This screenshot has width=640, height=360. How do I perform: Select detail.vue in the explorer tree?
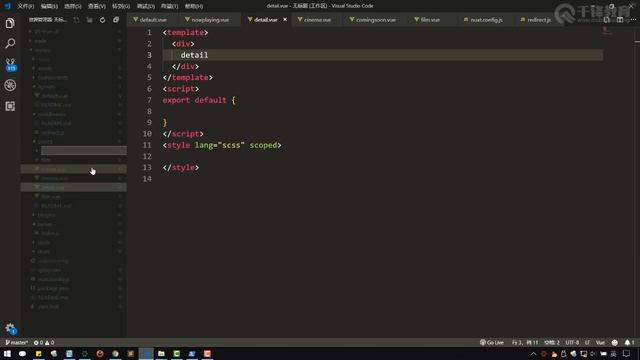73,187
